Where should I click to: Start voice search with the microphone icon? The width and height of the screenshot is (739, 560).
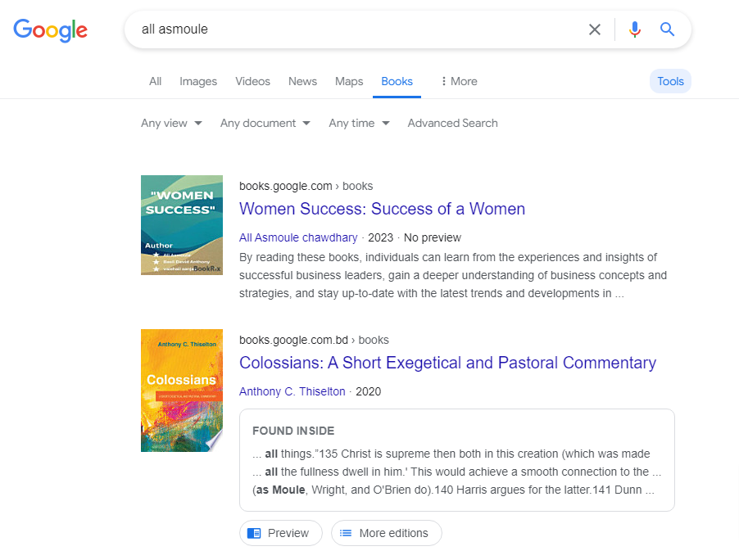coord(634,29)
